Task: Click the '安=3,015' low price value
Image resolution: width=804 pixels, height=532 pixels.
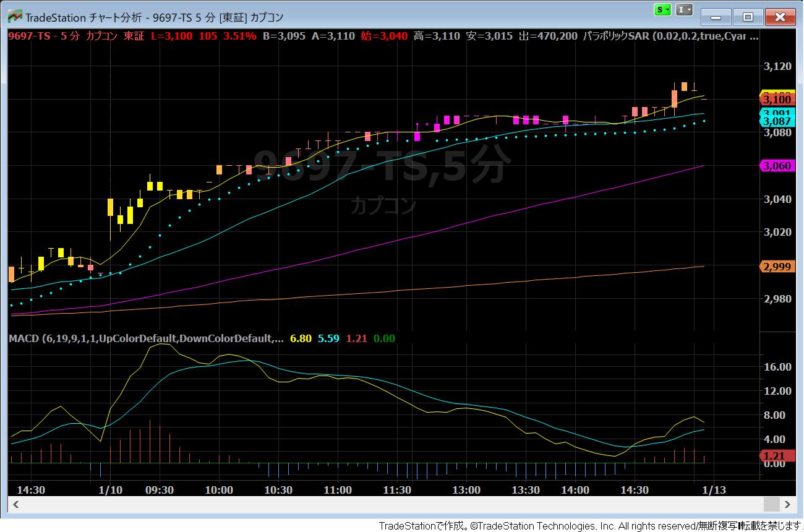Action: click(489, 36)
